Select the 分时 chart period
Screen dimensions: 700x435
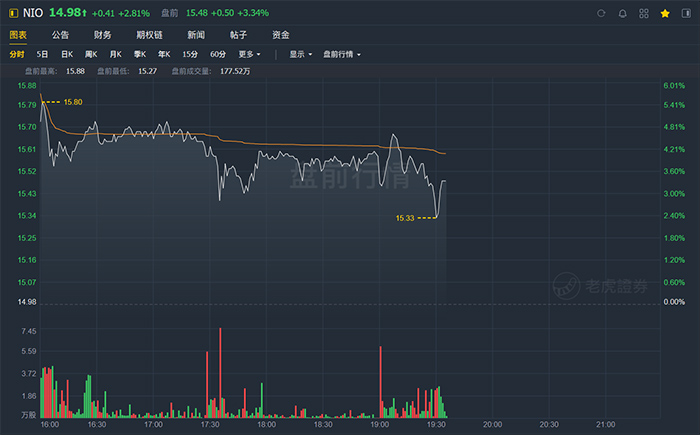[x=17, y=54]
